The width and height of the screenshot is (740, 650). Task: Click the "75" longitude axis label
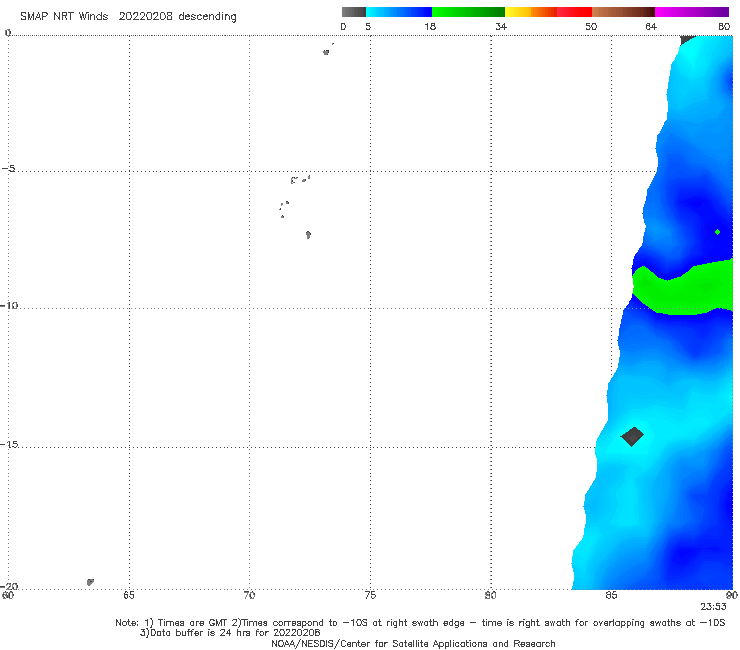pos(370,595)
